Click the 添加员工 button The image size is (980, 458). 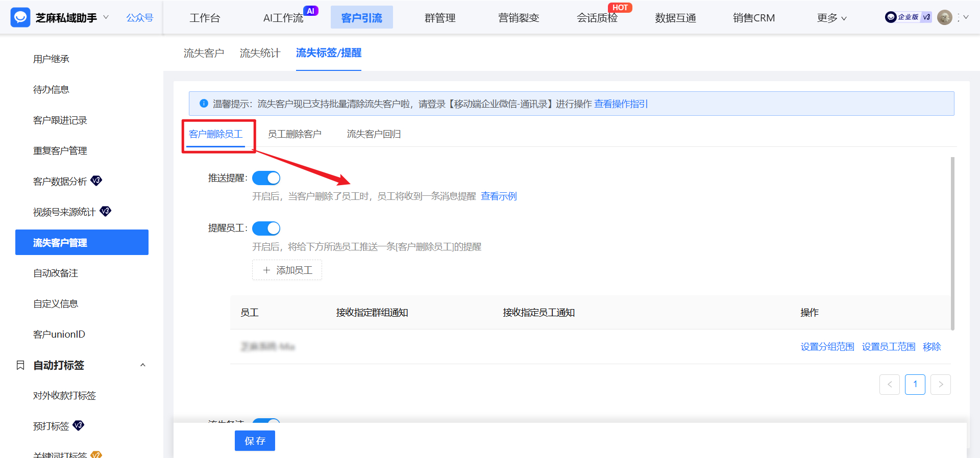[287, 270]
